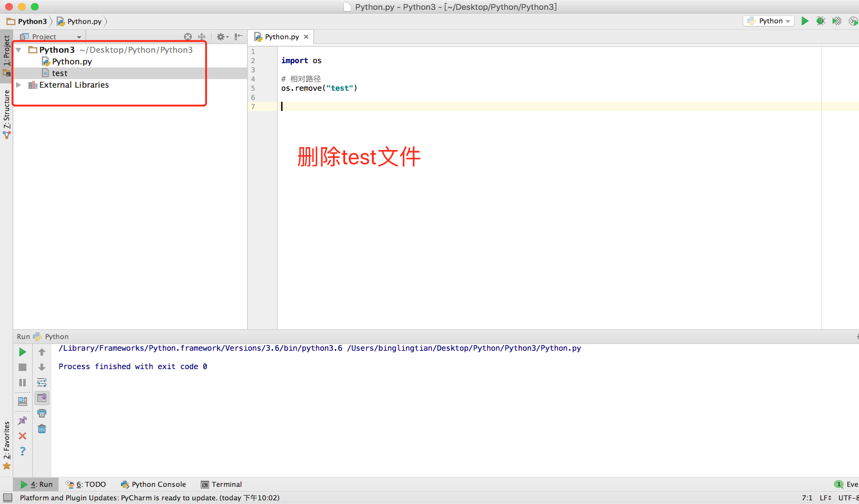Viewport: 859px width, 504px height.
Task: Open the 6: TODO tool window
Action: tap(86, 484)
